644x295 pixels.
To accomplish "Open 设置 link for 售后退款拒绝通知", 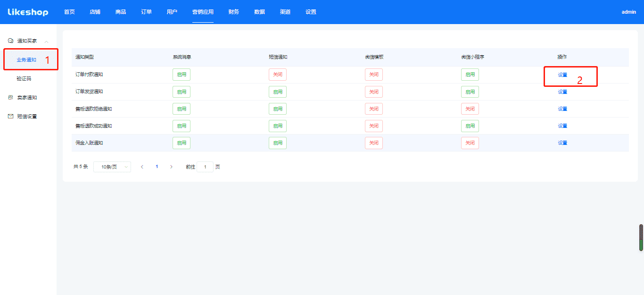I will pyautogui.click(x=562, y=109).
